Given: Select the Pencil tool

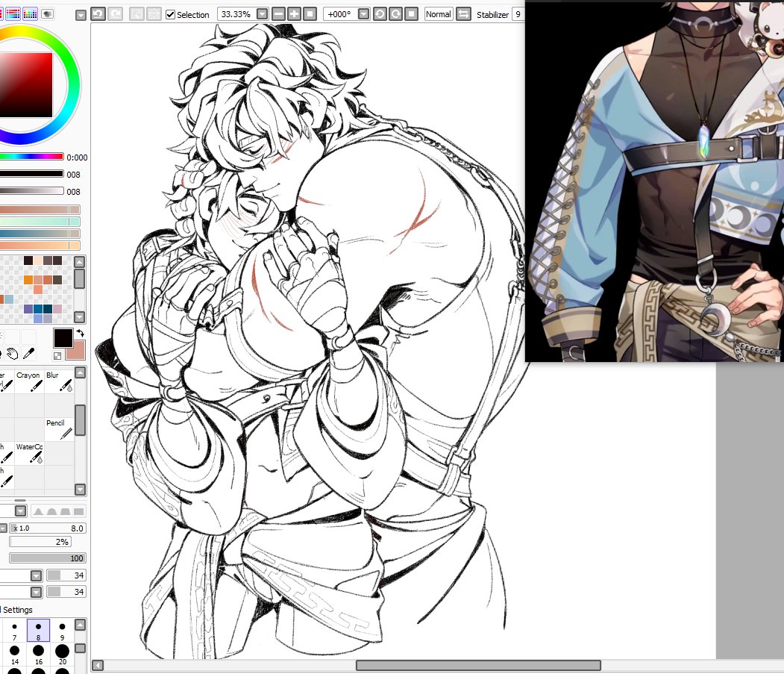Looking at the screenshot, I should 59,429.
